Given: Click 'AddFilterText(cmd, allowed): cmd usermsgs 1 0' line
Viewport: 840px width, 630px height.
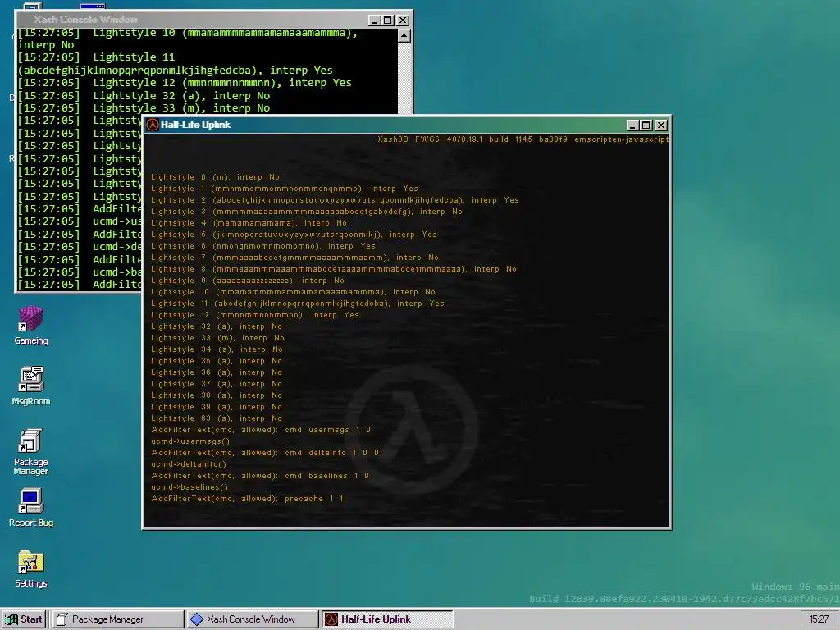Looking at the screenshot, I should 261,430.
